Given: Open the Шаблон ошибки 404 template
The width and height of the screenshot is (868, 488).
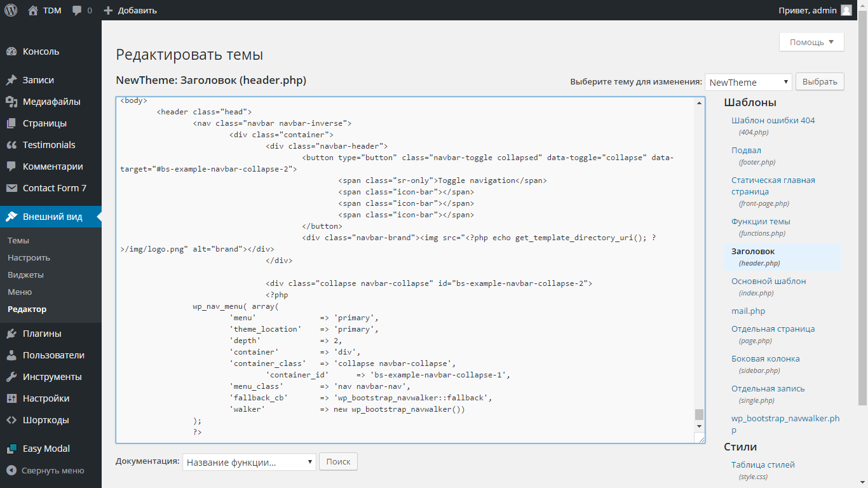Looking at the screenshot, I should click(x=773, y=120).
